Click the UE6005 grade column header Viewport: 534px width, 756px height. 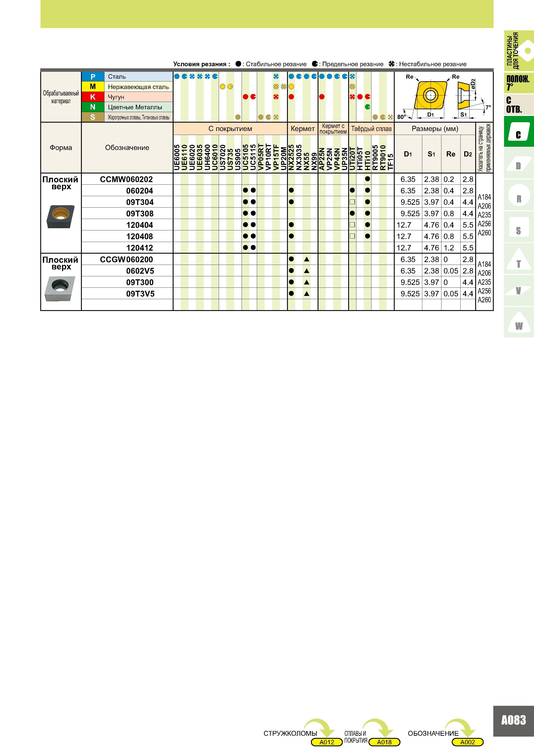(177, 157)
